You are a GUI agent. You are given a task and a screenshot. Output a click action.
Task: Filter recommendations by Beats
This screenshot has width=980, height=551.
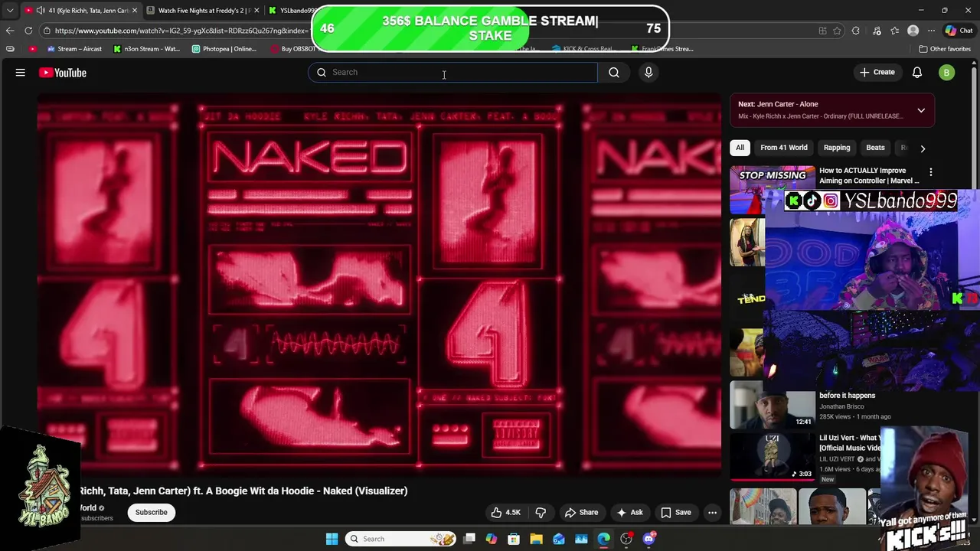coord(875,148)
